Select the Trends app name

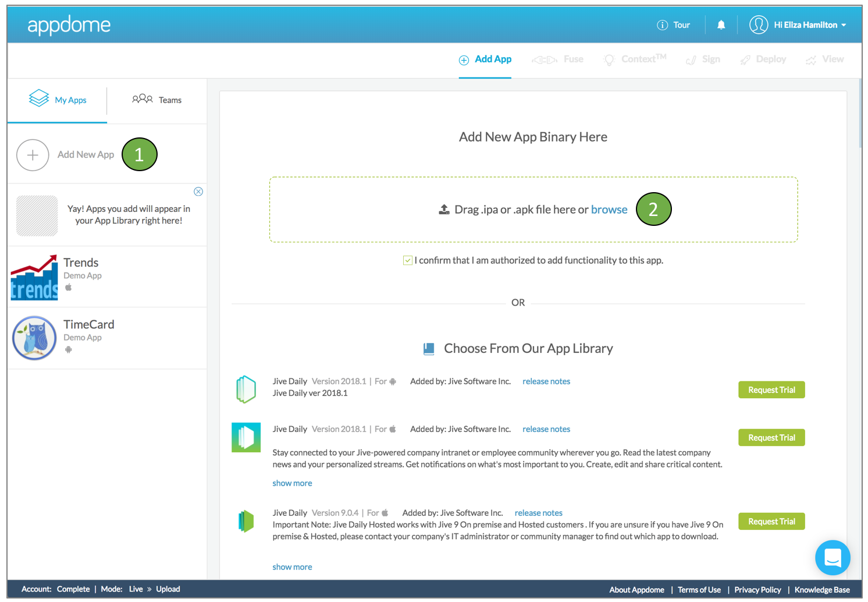[x=81, y=263]
